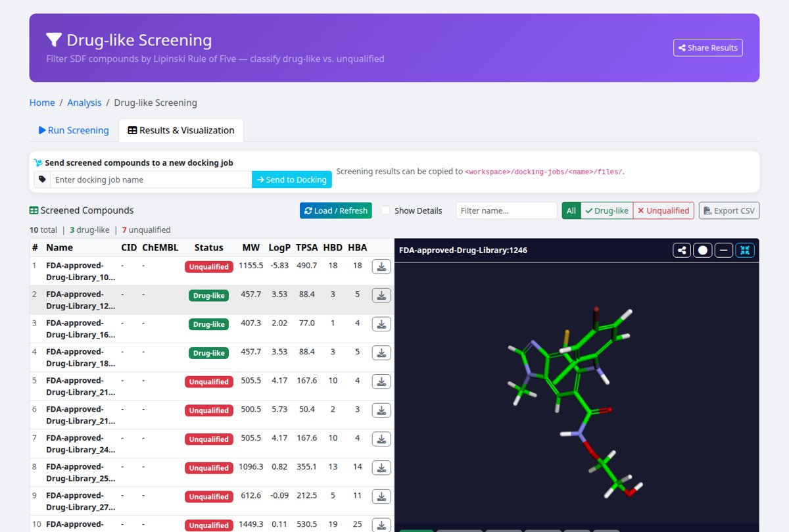Download compound row 9 with MW 612.6

click(381, 496)
